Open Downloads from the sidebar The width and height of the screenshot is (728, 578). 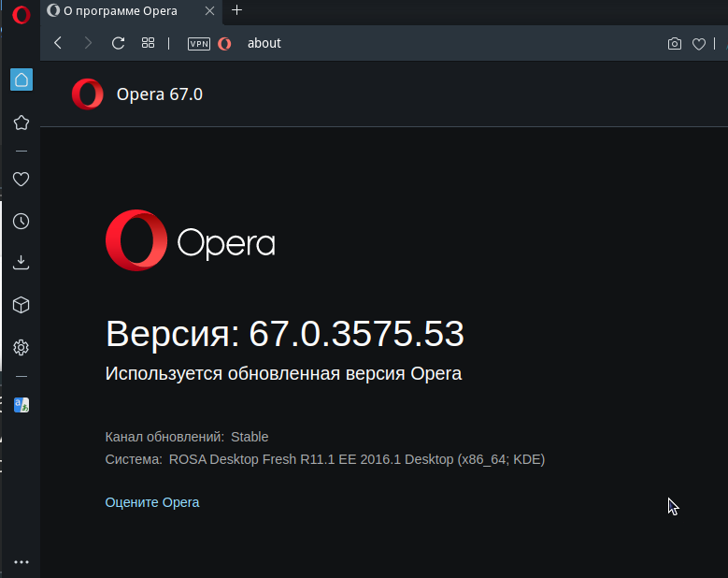(x=21, y=263)
